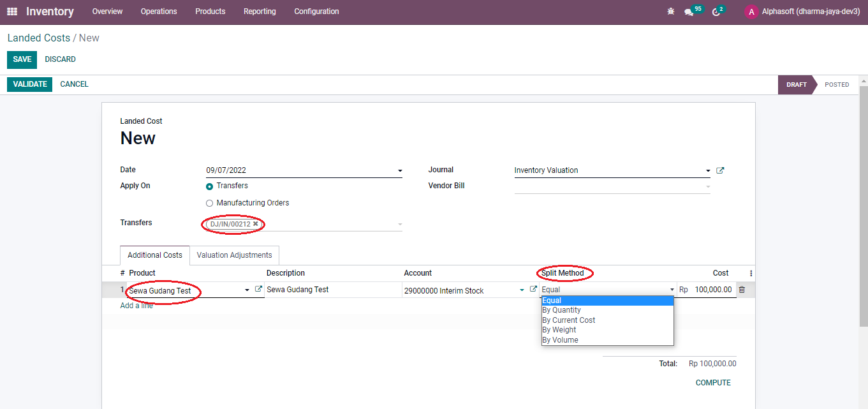Click the SAVE button
The height and width of the screenshot is (409, 868).
pos(22,59)
